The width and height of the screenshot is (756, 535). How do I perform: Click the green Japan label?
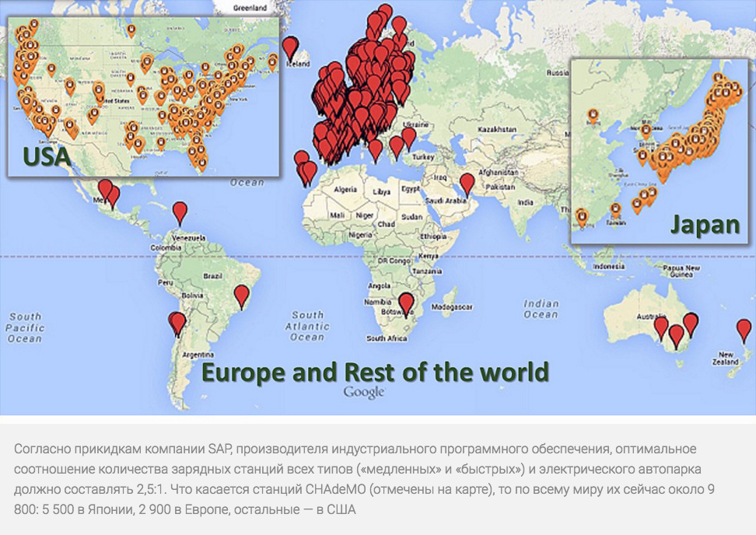[705, 225]
